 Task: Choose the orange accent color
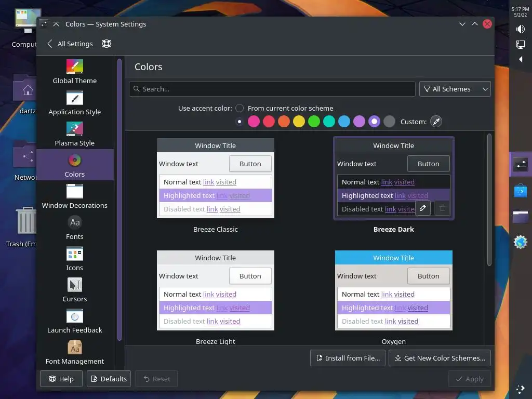tap(284, 122)
